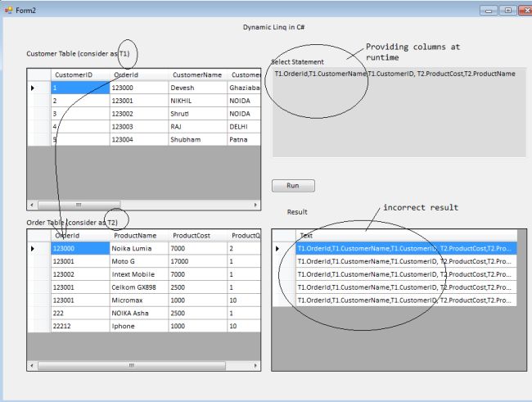Click the Form2 title text
Screen dimensions: 532x402
(x=25, y=10)
